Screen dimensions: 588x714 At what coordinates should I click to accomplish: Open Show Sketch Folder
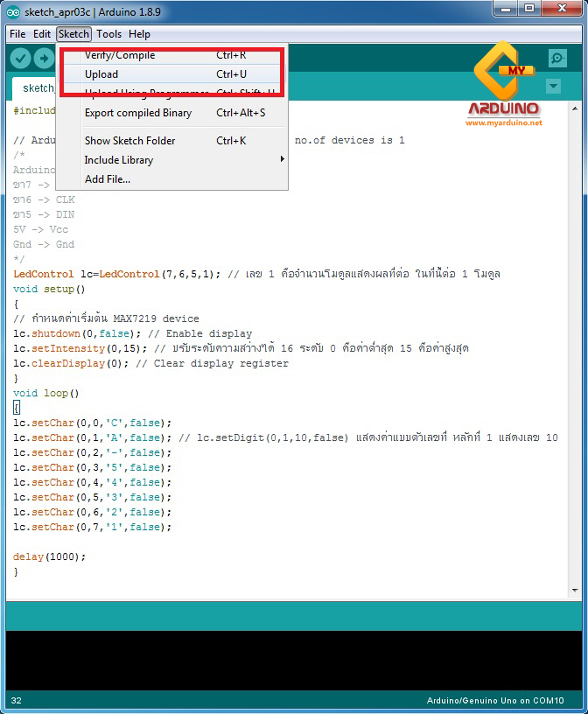pyautogui.click(x=130, y=141)
